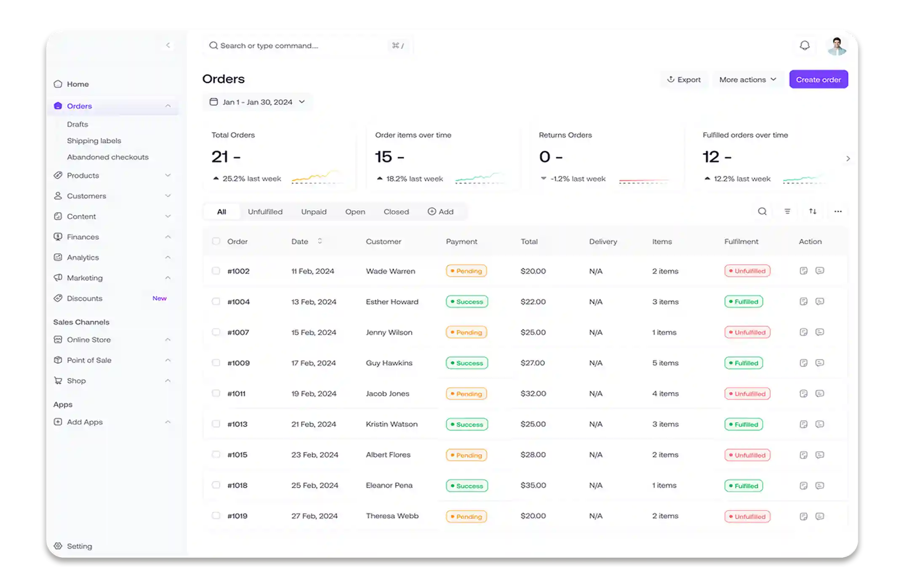
Task: Switch to the Closed tab
Action: pos(396,212)
